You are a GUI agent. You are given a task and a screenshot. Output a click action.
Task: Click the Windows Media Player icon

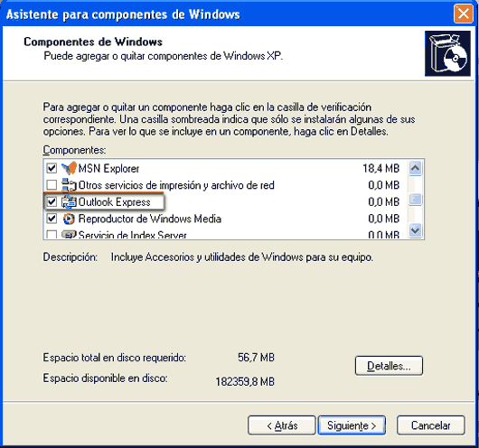point(69,219)
